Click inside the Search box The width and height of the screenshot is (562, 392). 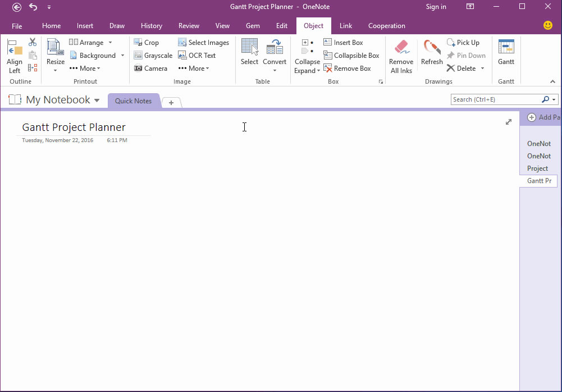click(494, 99)
